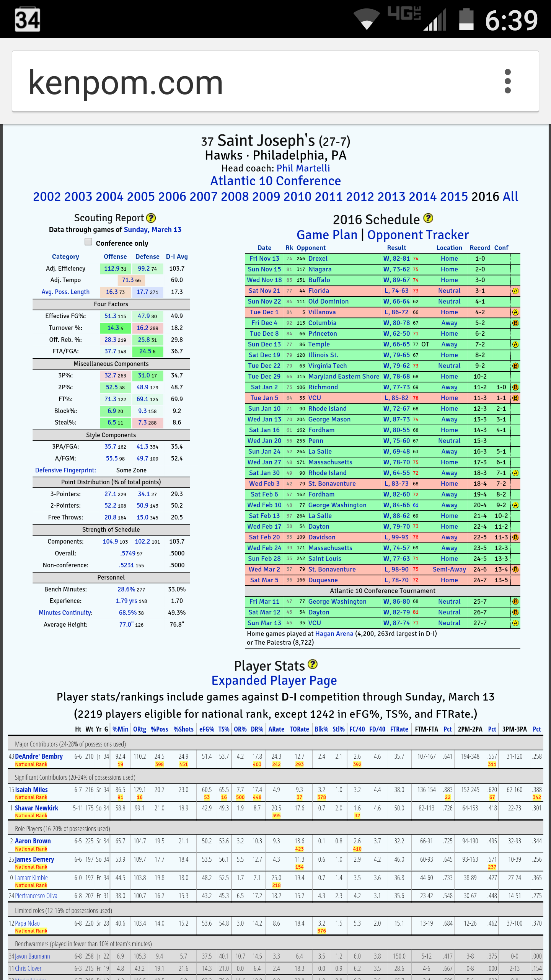Open the W, 82-81 Drexel result
This screenshot has width=551, height=980.
click(x=396, y=259)
